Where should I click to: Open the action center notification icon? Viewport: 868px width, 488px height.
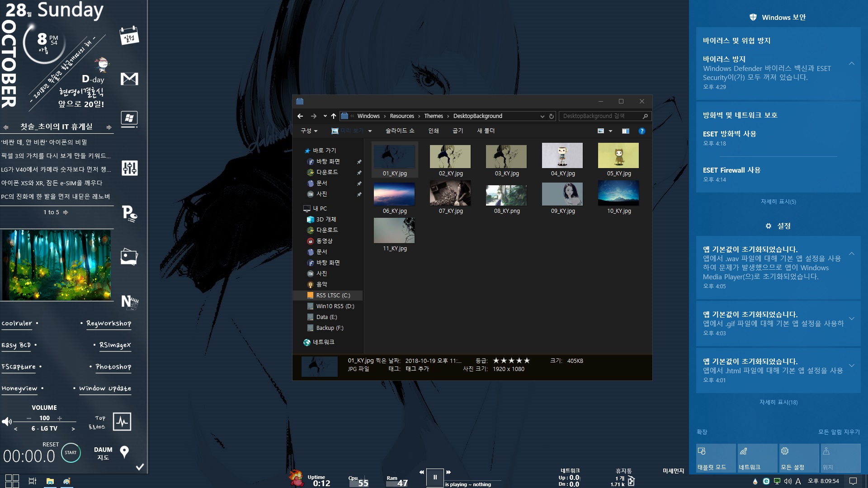853,481
